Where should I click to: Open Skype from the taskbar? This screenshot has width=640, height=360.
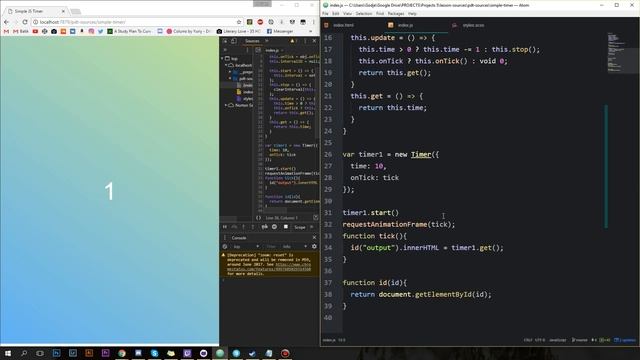coord(154,353)
